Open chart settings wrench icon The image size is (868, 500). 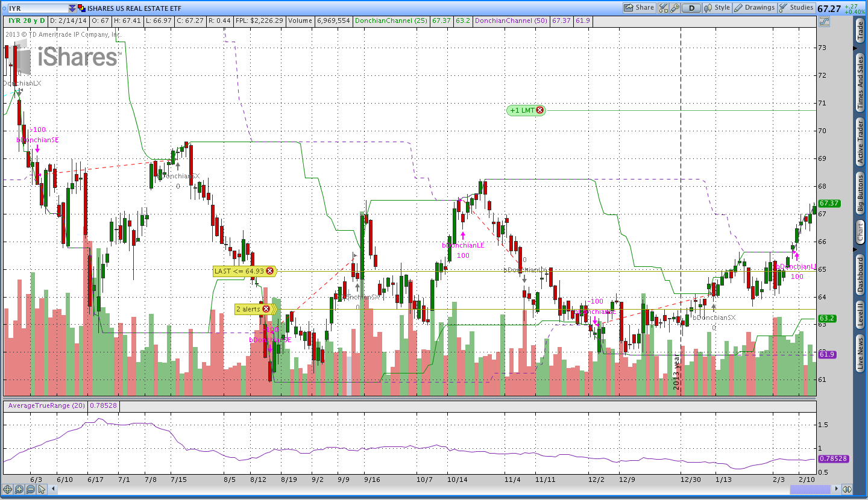point(675,8)
